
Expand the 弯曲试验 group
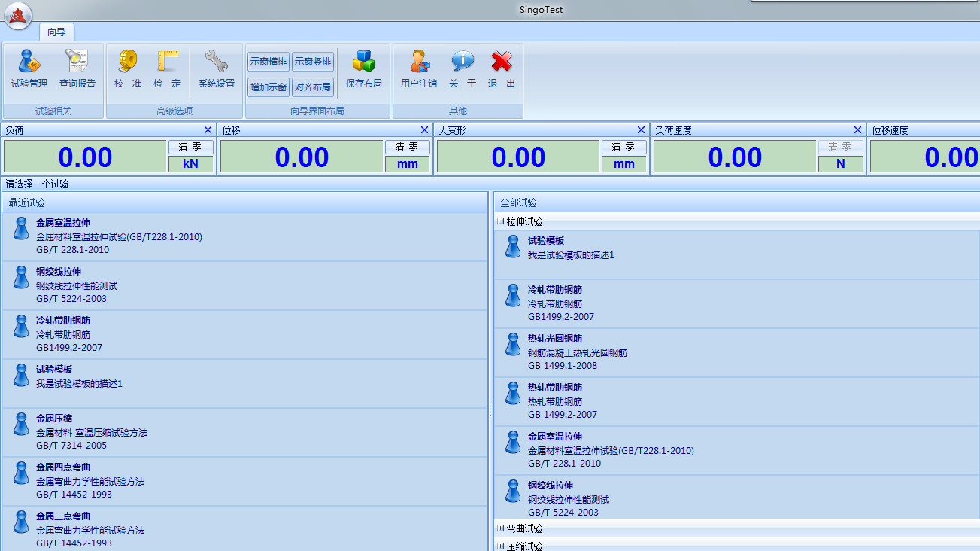501,529
